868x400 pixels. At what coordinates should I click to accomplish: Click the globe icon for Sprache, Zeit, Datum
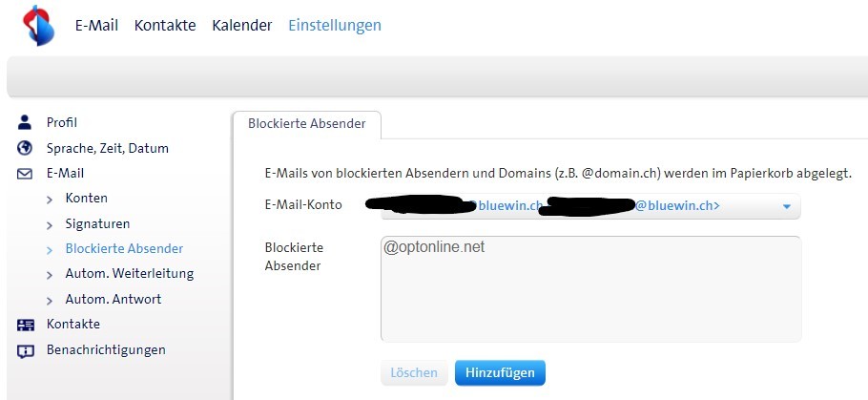[x=26, y=148]
